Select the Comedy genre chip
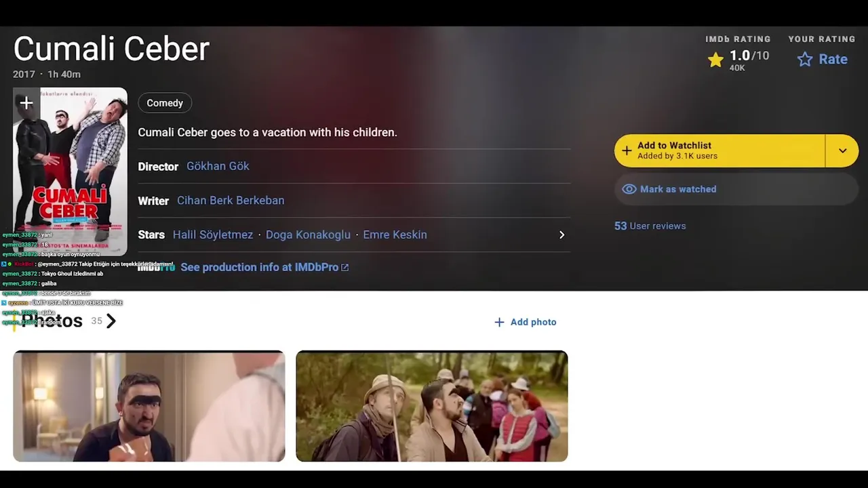This screenshot has height=488, width=868. [x=165, y=103]
